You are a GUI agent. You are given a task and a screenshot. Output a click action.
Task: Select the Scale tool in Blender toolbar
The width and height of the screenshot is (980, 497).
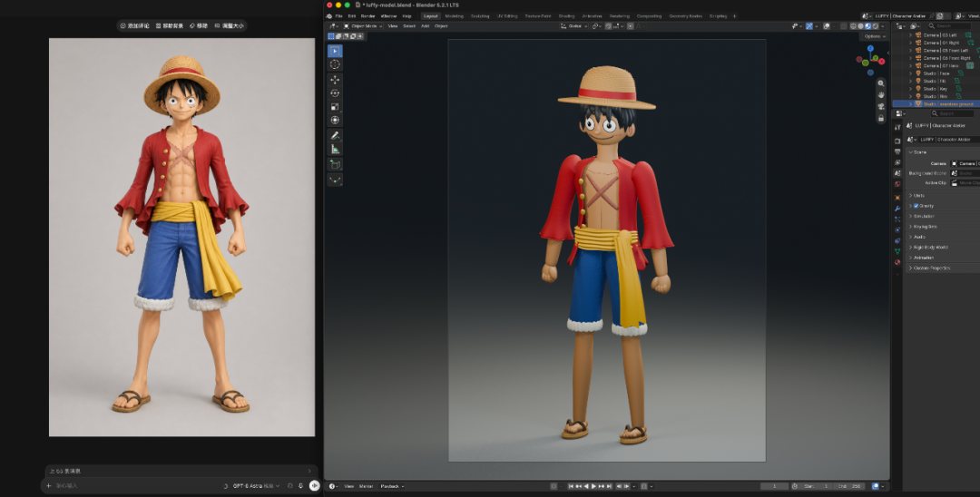click(x=335, y=107)
